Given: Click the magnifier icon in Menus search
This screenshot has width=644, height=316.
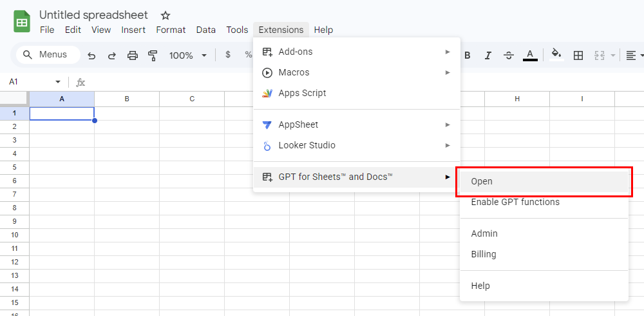Looking at the screenshot, I should 28,55.
